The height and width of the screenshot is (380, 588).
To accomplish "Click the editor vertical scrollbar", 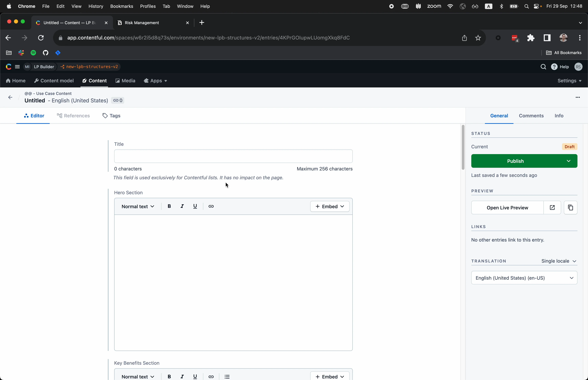I will tap(463, 147).
